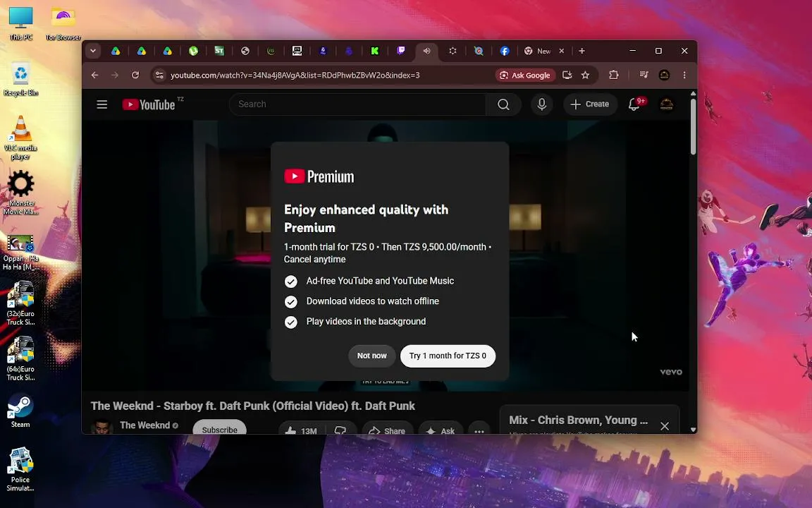Click the search magnifier button
This screenshot has width=812, height=508.
(503, 104)
